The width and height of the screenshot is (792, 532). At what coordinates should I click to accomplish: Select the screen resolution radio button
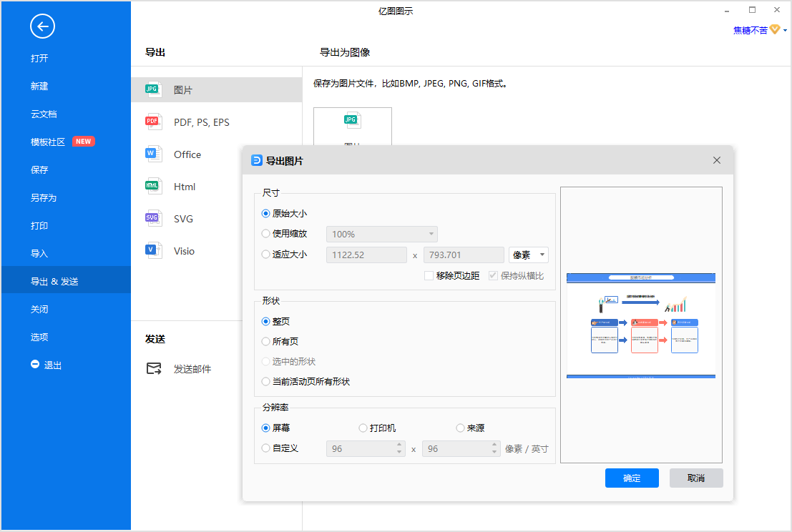(265, 428)
